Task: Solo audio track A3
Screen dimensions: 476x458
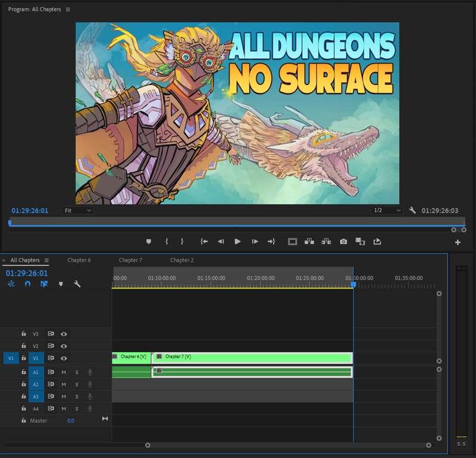Action: click(x=77, y=396)
